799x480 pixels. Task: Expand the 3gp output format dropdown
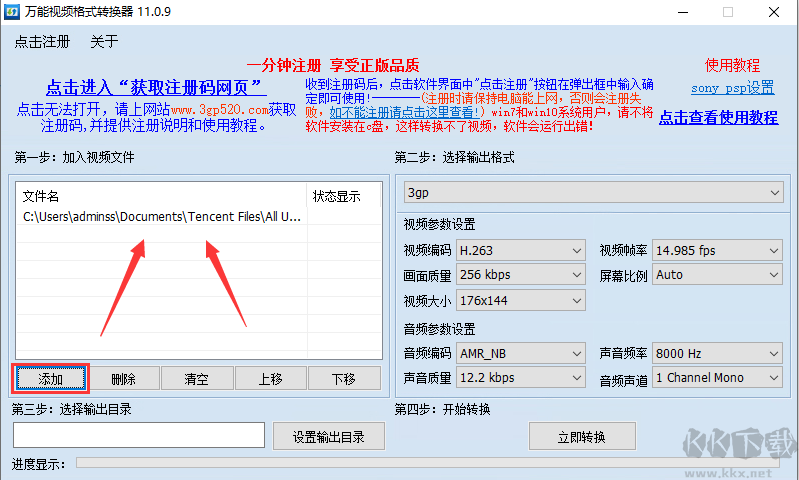point(594,193)
